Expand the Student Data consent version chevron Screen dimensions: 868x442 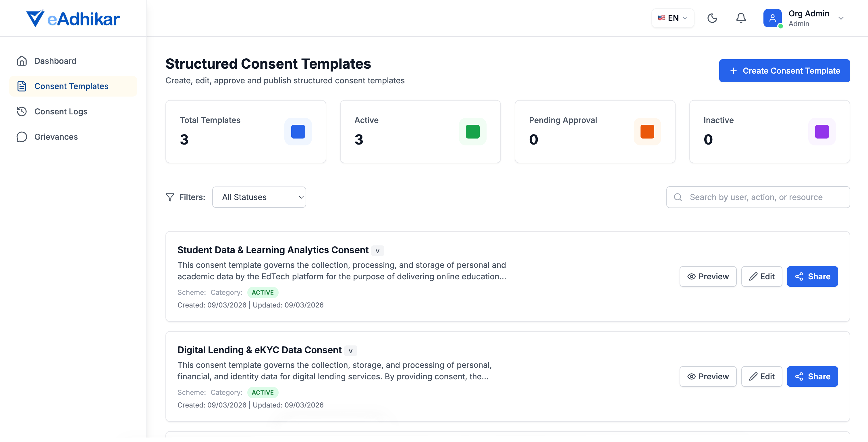[x=377, y=251]
